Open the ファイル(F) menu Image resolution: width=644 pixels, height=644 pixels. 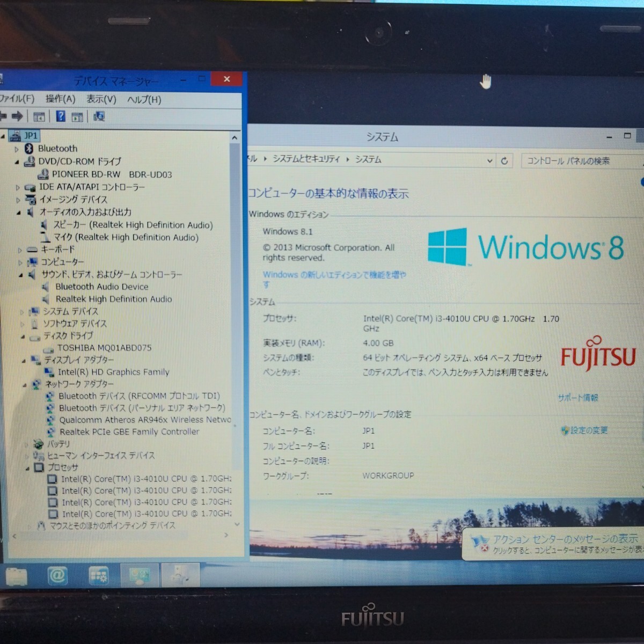[x=17, y=99]
